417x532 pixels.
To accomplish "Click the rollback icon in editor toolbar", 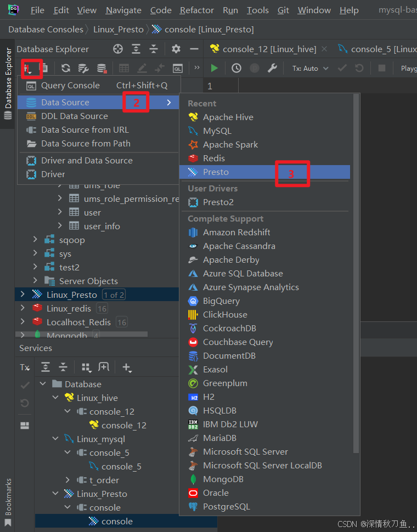I will 359,68.
